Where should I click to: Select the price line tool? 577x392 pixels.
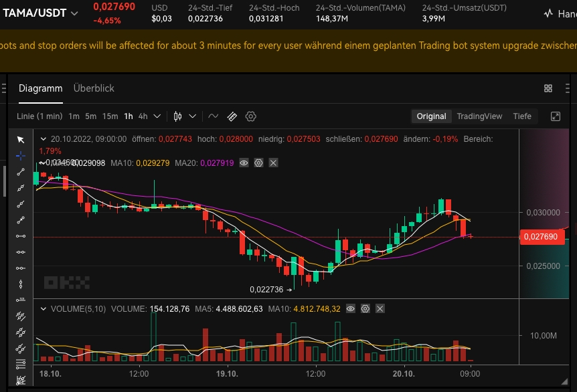click(x=21, y=300)
